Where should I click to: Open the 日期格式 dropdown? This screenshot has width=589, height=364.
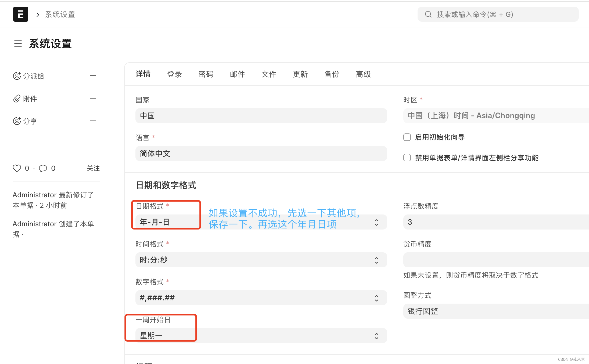[376, 222]
